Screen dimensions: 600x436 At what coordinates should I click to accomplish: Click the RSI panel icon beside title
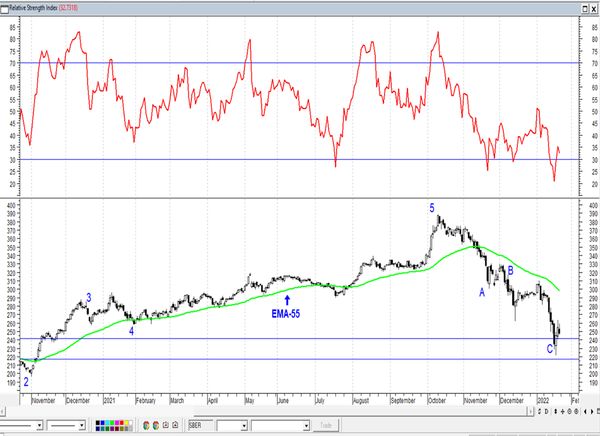click(5, 8)
